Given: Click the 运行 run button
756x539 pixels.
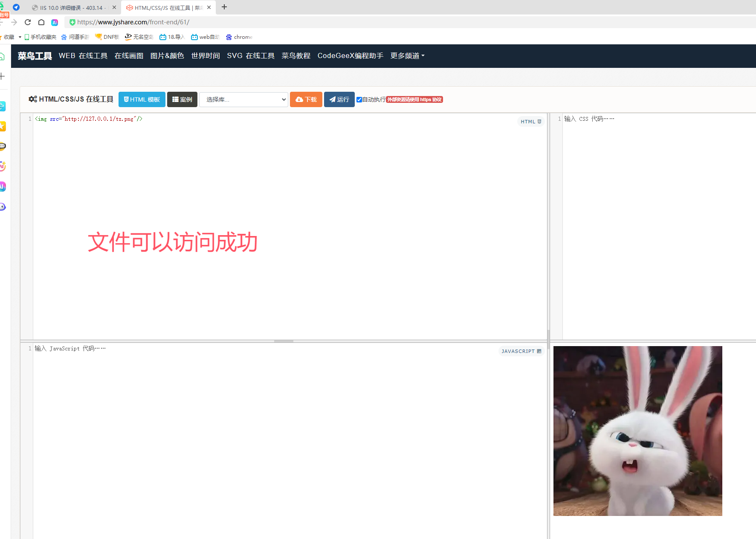Looking at the screenshot, I should pyautogui.click(x=339, y=99).
